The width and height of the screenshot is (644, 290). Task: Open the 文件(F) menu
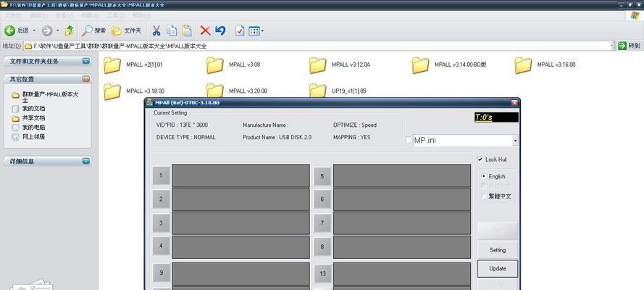pos(13,15)
